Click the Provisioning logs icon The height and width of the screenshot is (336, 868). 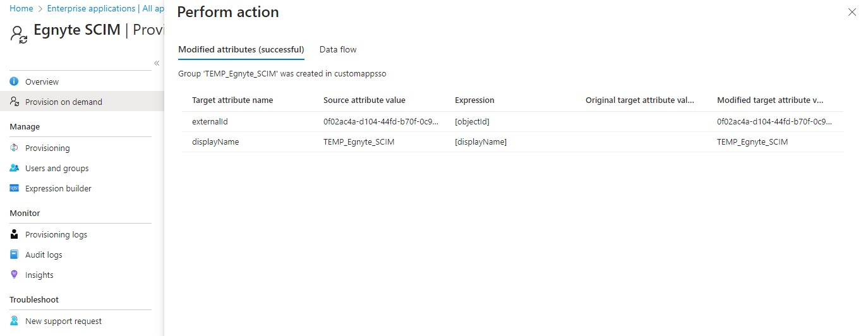pyautogui.click(x=15, y=234)
